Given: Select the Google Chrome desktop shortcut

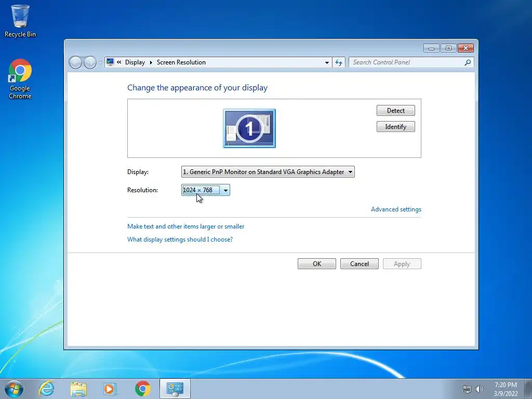Looking at the screenshot, I should coord(20,79).
